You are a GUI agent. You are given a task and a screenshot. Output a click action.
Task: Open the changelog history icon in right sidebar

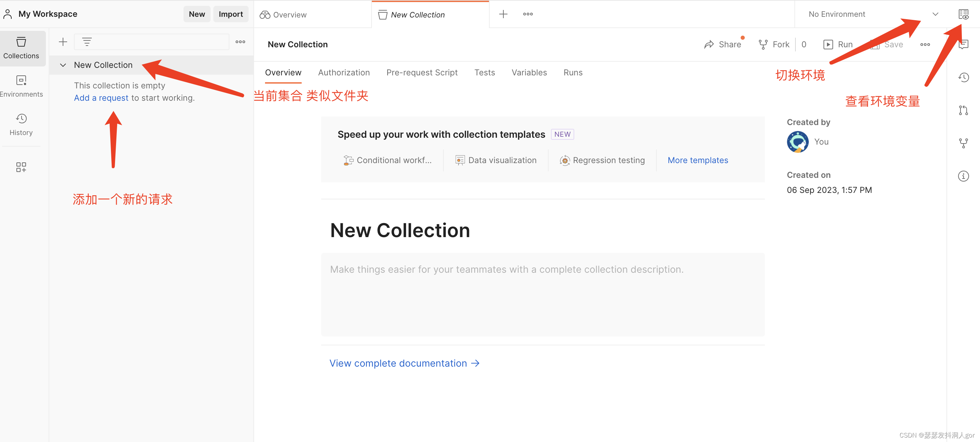pyautogui.click(x=963, y=78)
